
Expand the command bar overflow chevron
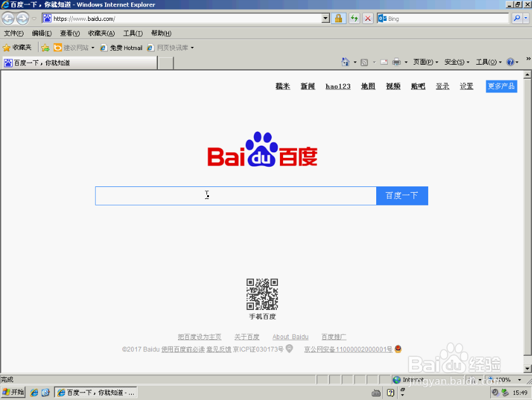pos(528,59)
